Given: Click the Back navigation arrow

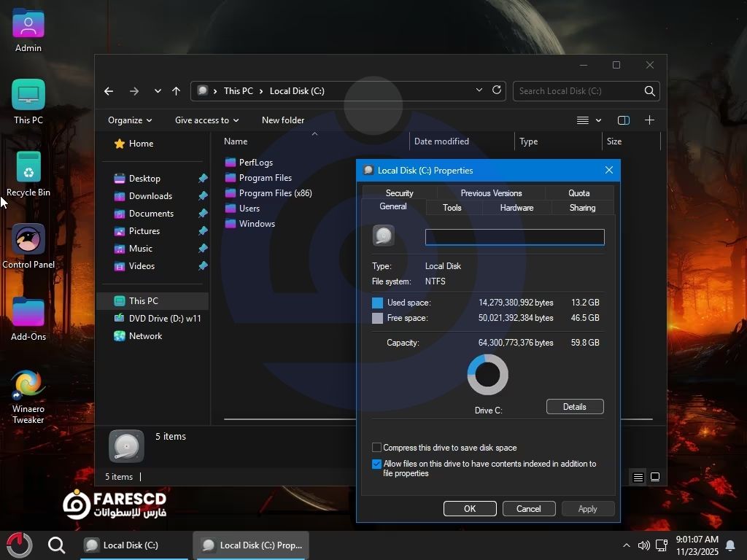Looking at the screenshot, I should [x=109, y=91].
